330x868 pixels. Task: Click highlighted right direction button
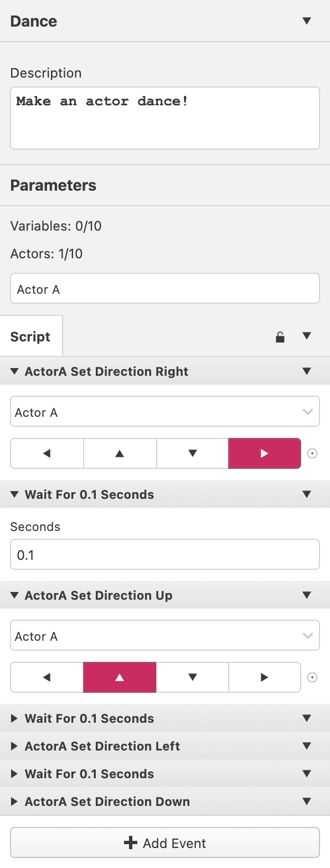coord(265,453)
